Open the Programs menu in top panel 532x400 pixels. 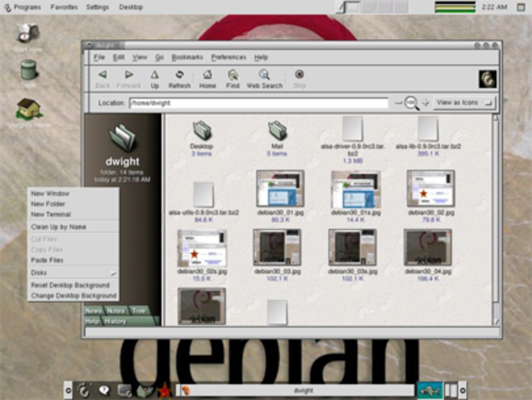[23, 7]
